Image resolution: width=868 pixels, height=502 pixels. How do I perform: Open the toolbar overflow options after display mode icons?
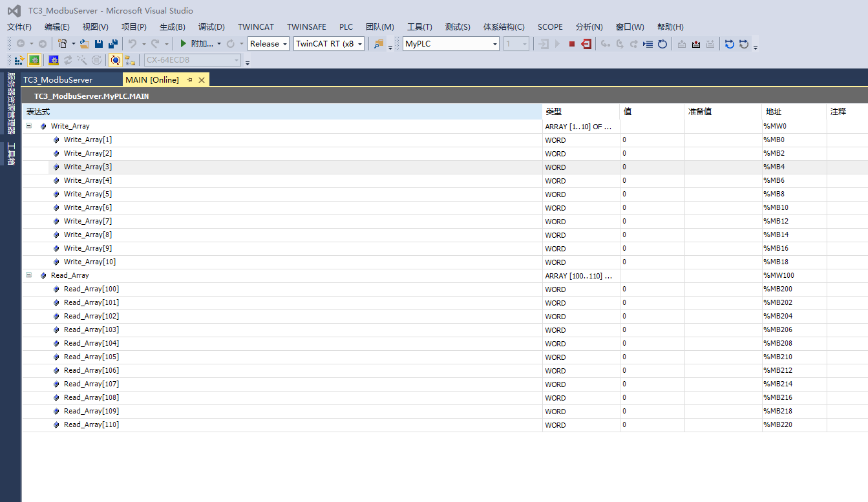coord(756,47)
